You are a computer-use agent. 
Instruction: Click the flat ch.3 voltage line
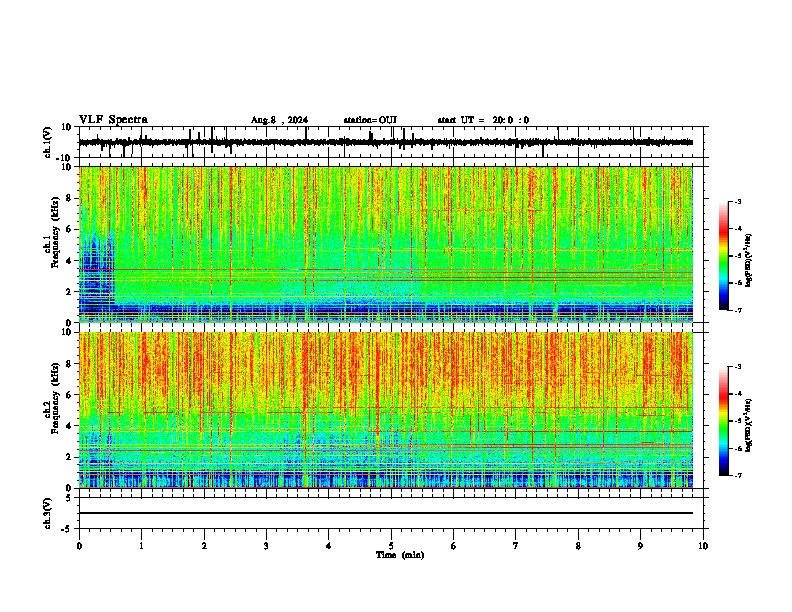[386, 513]
